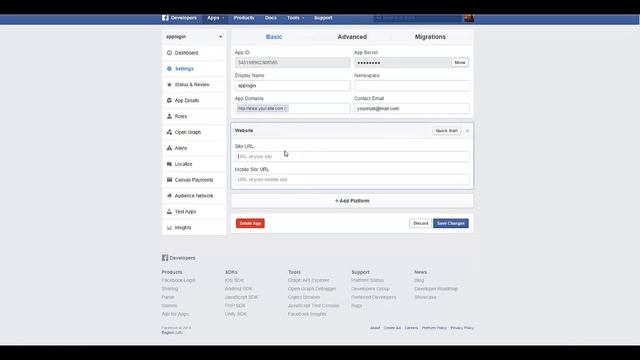This screenshot has height=360, width=640.
Task: Discard the settings changes
Action: tap(420, 223)
